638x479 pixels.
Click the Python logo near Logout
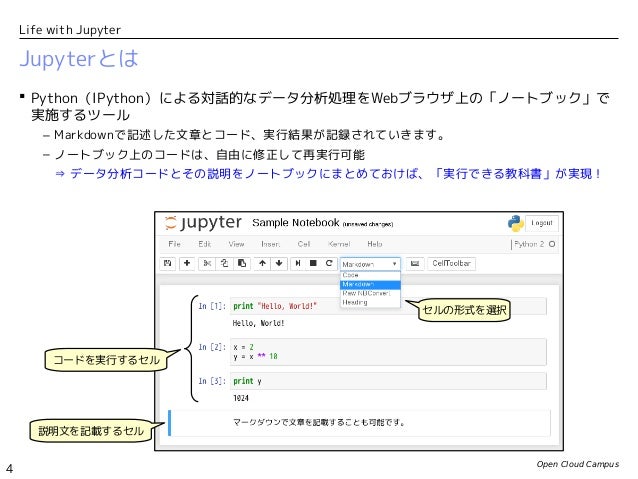tap(516, 223)
